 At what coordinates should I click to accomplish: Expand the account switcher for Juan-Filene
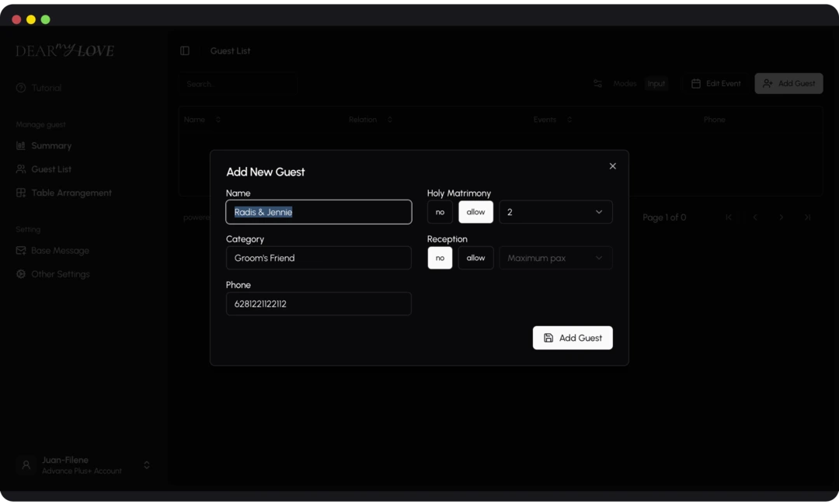147,464
